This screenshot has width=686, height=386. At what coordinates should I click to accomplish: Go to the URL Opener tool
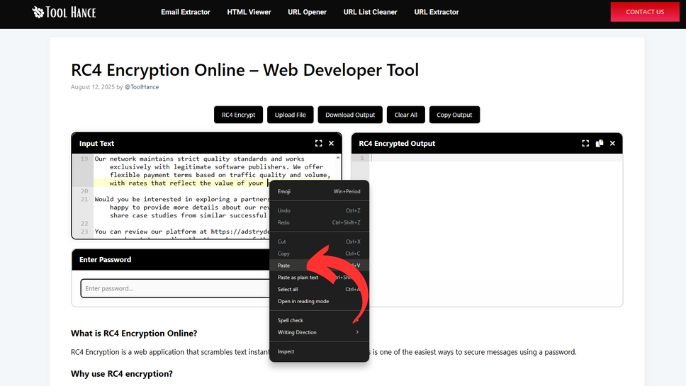[307, 12]
